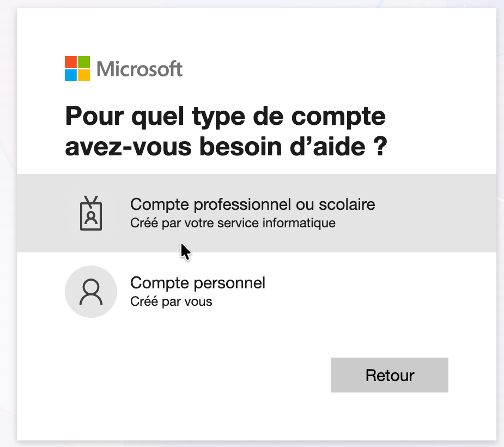The height and width of the screenshot is (447, 504).
Task: Click the Microsoft four-square logo
Action: [x=77, y=68]
